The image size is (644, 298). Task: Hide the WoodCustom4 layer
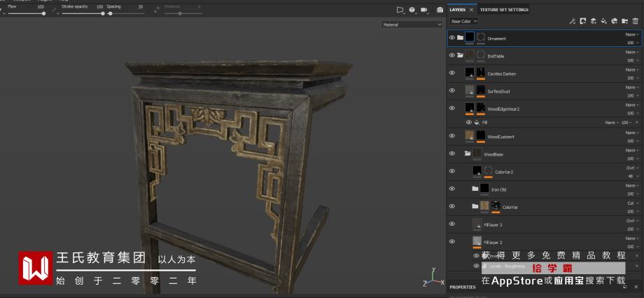pyautogui.click(x=452, y=136)
